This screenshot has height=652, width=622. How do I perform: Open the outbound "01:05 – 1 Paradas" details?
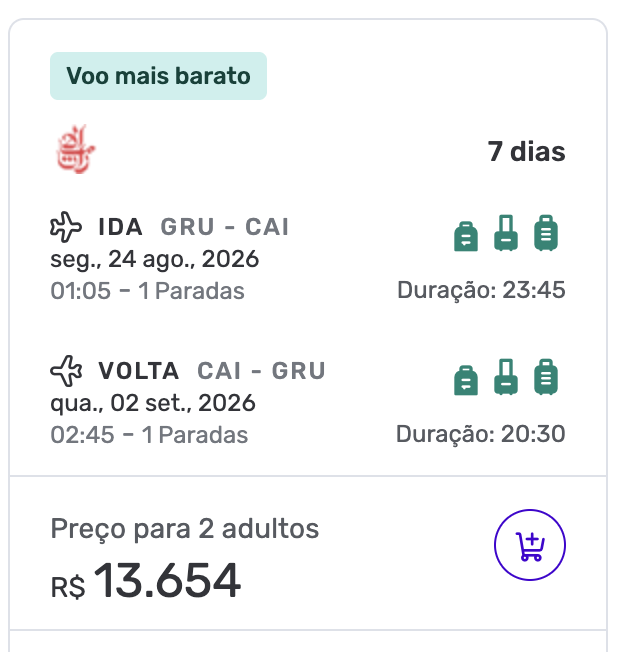click(147, 291)
